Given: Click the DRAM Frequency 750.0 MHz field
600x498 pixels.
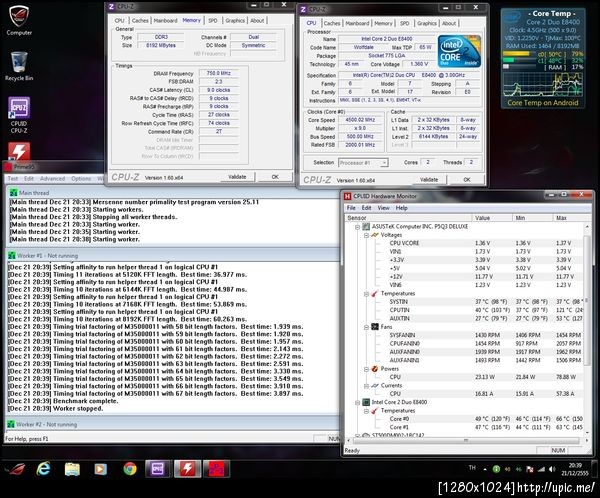Looking at the screenshot, I should coord(218,73).
